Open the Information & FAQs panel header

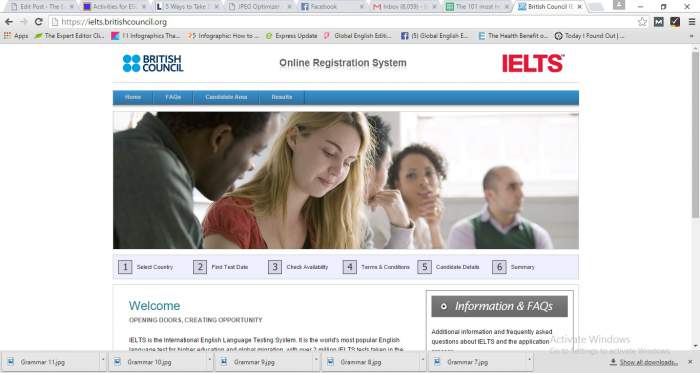click(500, 306)
